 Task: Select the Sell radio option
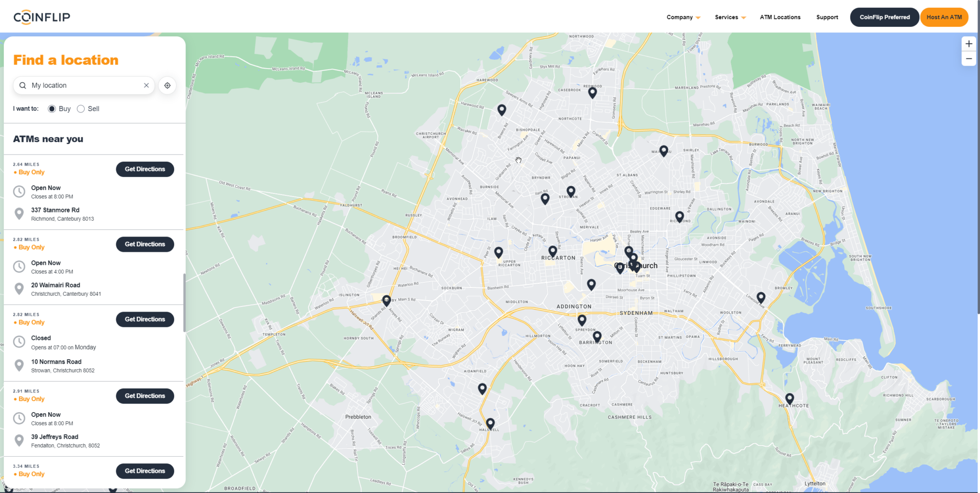tap(81, 109)
